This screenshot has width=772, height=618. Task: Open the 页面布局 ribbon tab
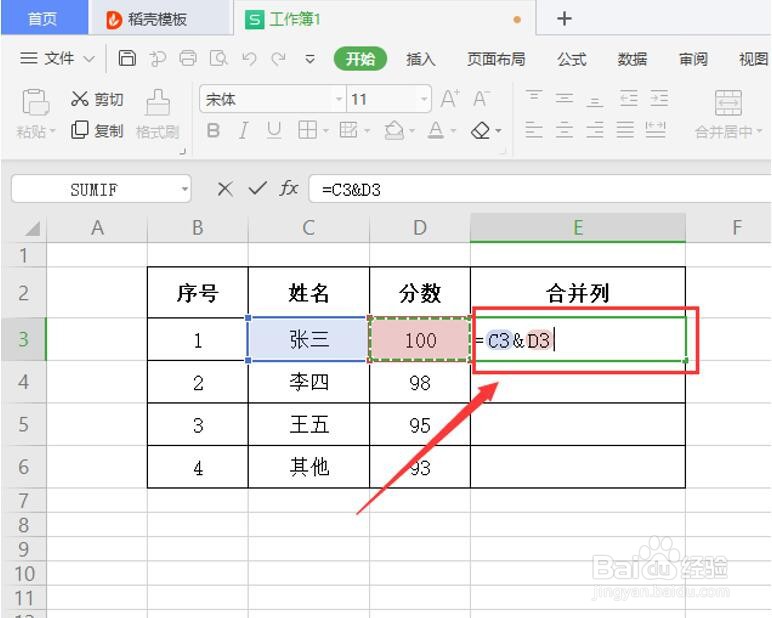pos(496,59)
